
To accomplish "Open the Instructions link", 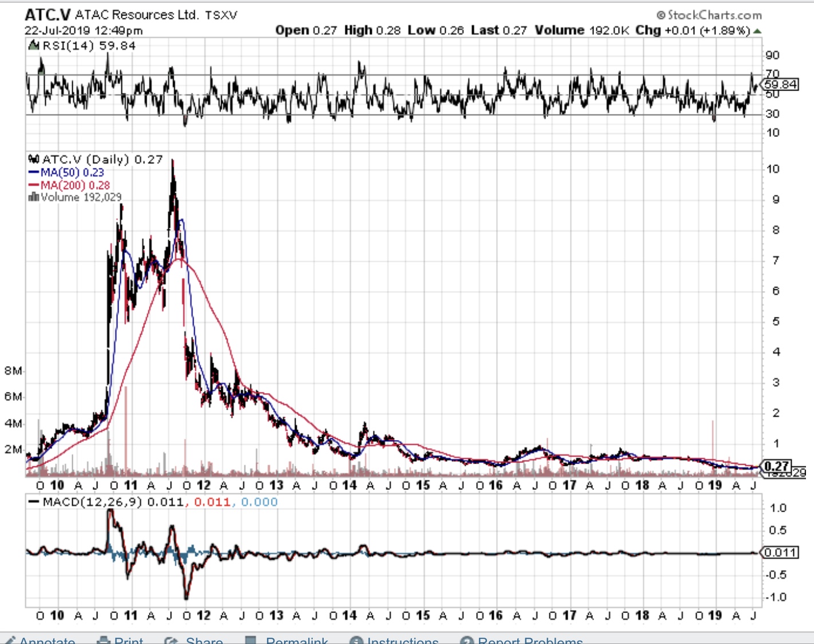I will point(403,640).
